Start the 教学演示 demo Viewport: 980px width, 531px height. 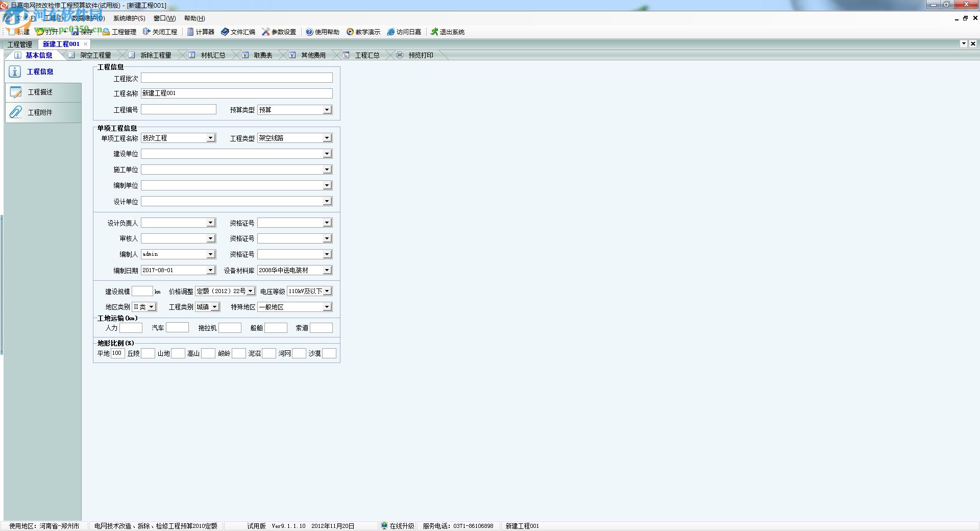tap(363, 32)
